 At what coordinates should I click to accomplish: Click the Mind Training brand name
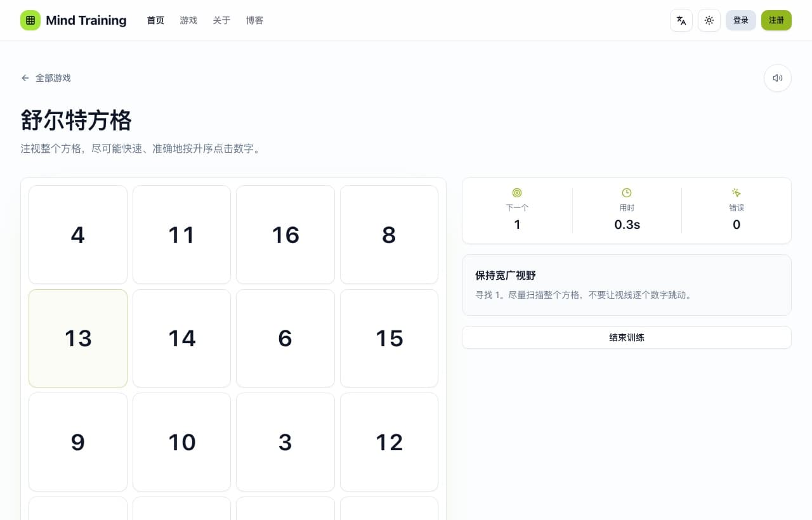coord(86,20)
